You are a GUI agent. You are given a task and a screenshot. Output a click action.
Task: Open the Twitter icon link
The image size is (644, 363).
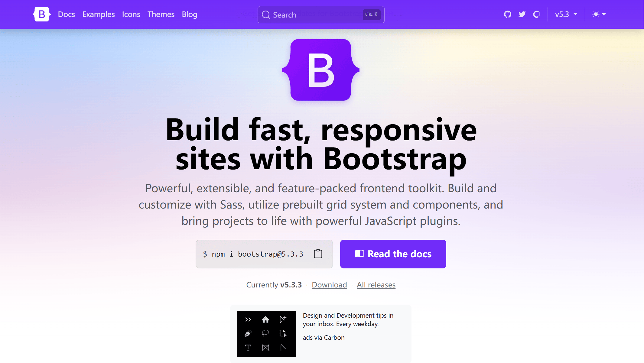(x=522, y=14)
